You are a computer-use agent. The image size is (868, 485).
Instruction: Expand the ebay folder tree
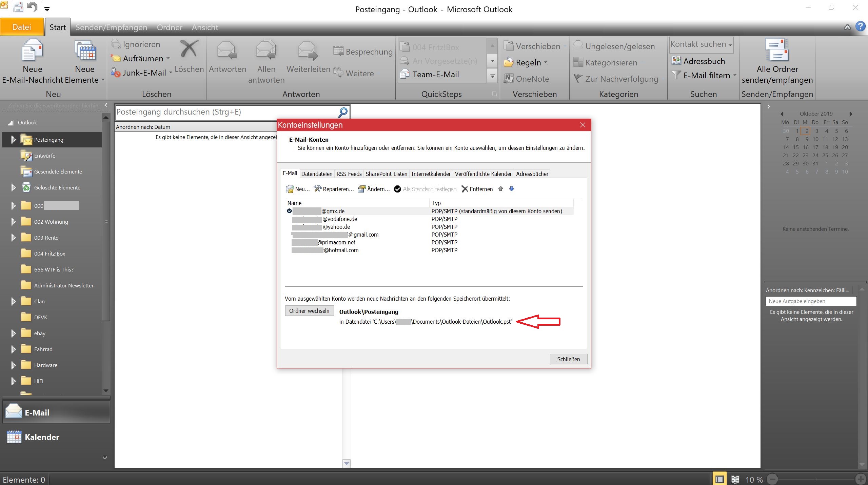click(x=13, y=333)
